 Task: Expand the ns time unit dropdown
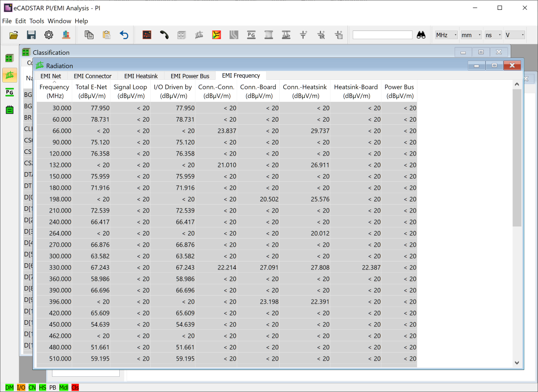[493, 35]
